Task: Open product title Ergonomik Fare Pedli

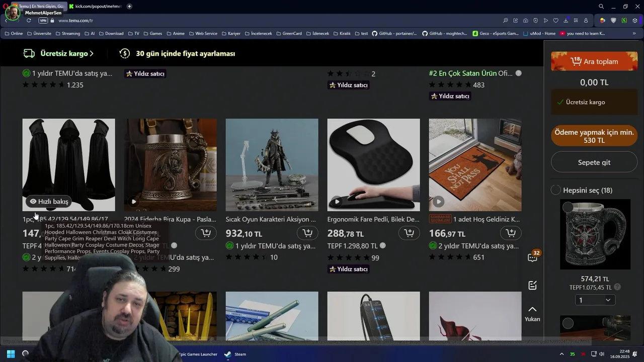Action: click(x=373, y=219)
